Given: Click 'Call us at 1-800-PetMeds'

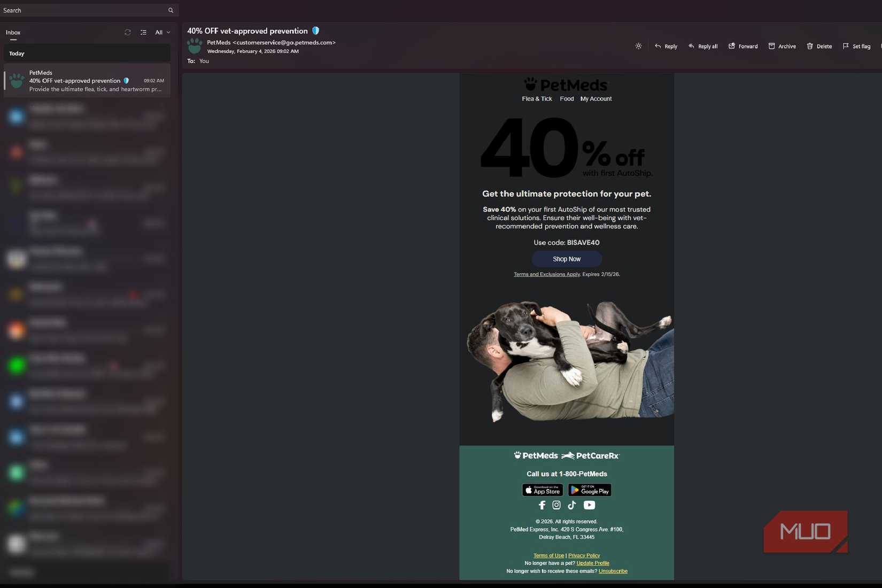Looking at the screenshot, I should [x=567, y=474].
